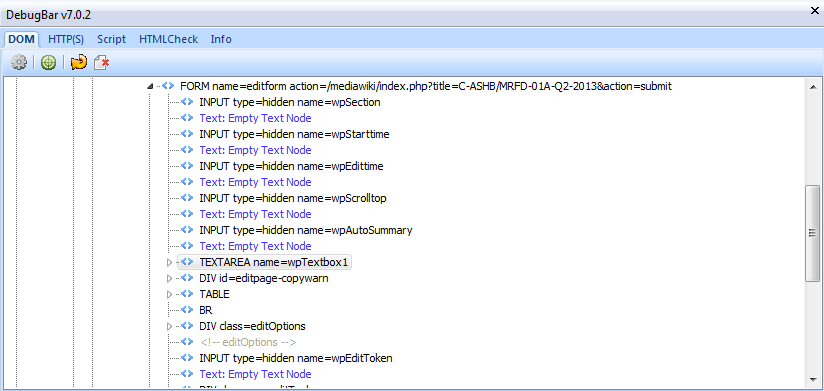Select the DIV id=editpage-copywarn text
Screen dimensions: 824x391
point(264,279)
